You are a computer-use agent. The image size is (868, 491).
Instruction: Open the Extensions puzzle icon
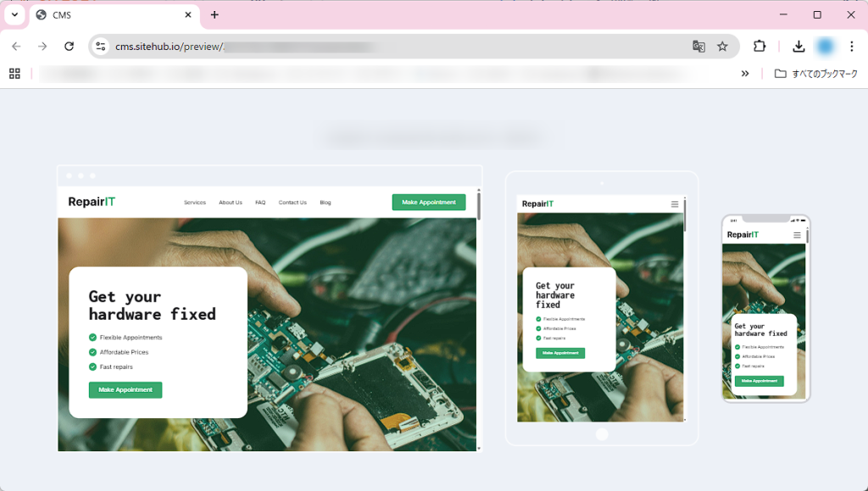[759, 46]
